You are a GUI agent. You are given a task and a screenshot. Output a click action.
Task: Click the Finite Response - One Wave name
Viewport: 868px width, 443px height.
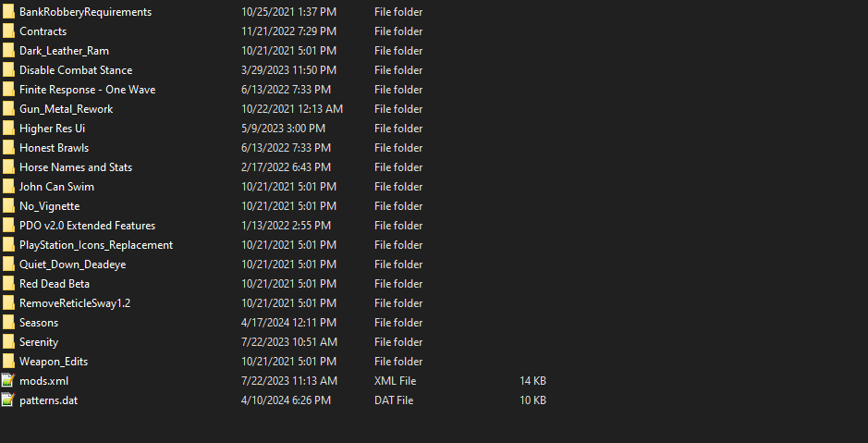[87, 90]
